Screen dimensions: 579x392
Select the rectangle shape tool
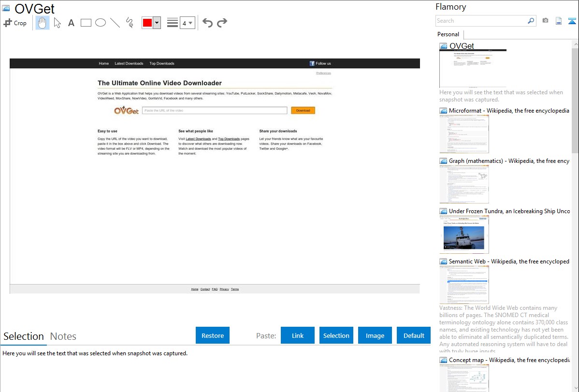86,23
